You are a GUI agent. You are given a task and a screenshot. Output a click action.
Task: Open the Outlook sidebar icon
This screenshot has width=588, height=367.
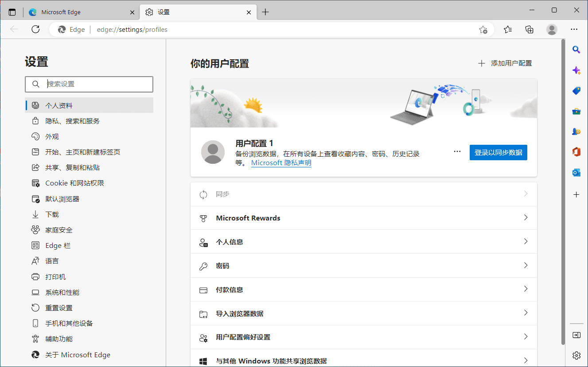pos(576,172)
